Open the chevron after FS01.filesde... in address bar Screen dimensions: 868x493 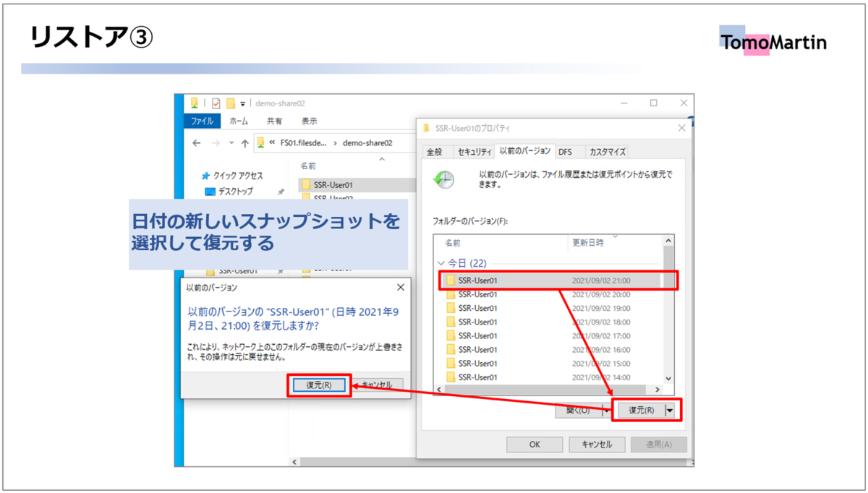click(335, 142)
